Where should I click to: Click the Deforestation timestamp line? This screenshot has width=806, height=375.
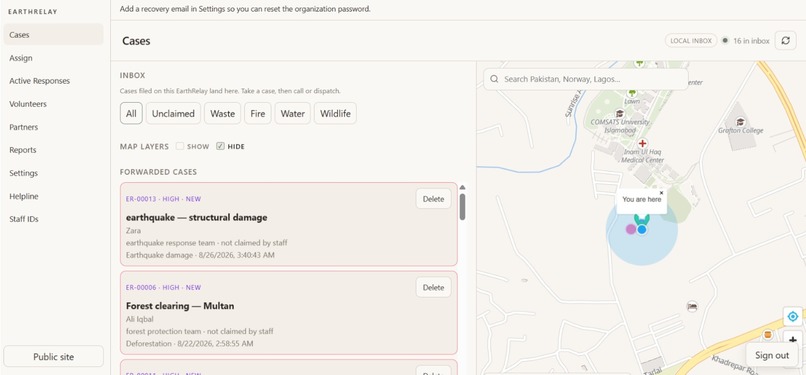(x=189, y=343)
